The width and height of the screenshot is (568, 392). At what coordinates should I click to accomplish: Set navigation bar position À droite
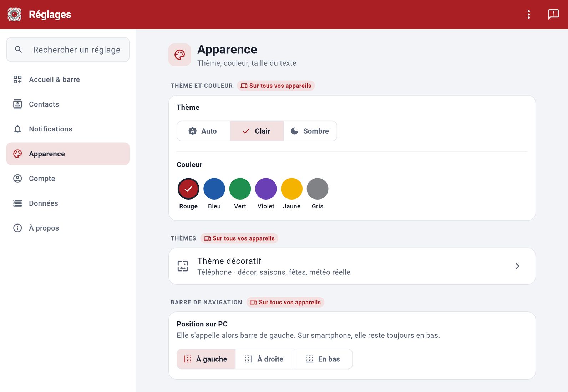[264, 359]
